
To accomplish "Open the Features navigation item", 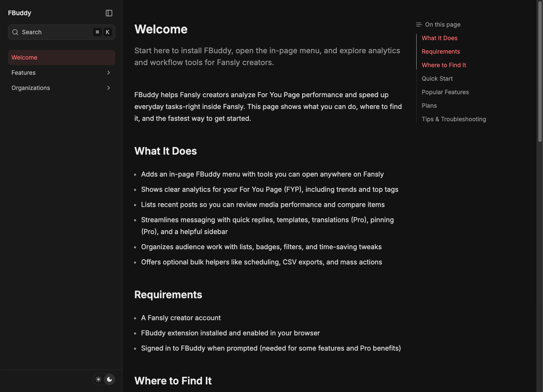I will tap(23, 73).
